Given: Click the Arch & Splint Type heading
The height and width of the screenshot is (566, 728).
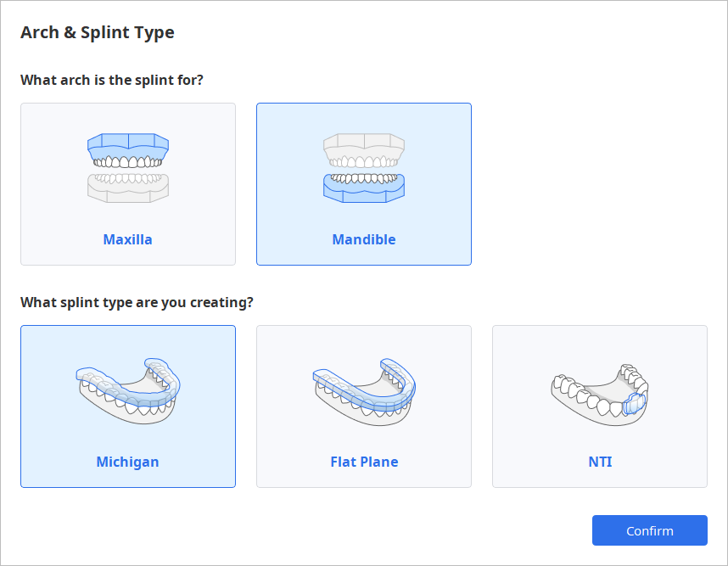Looking at the screenshot, I should 98,32.
